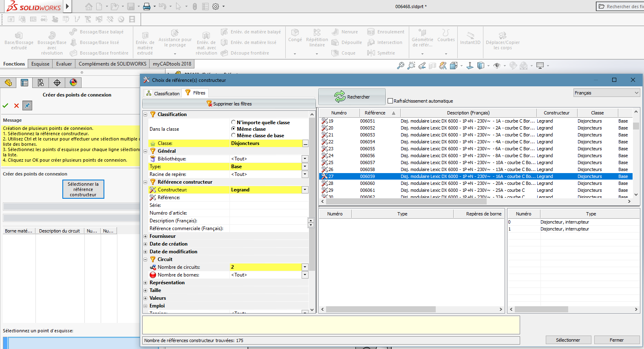This screenshot has height=349, width=644.
Task: Open the PropertyManager tab icon
Action: pos(24,83)
